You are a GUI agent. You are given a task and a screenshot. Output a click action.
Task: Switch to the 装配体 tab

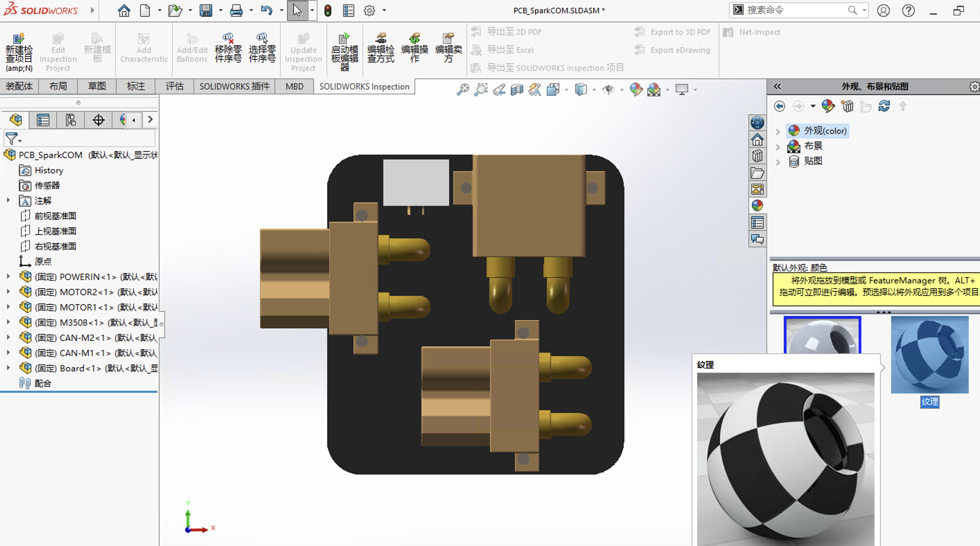[x=19, y=87]
